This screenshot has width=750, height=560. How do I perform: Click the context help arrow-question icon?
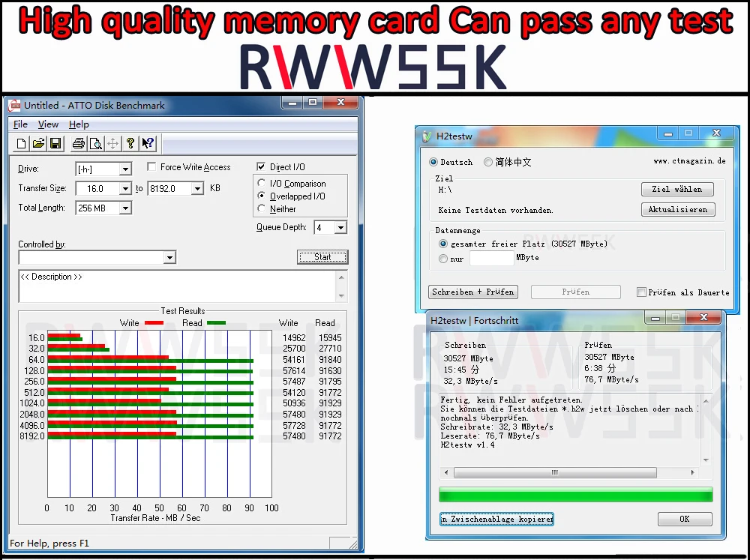coord(148,143)
